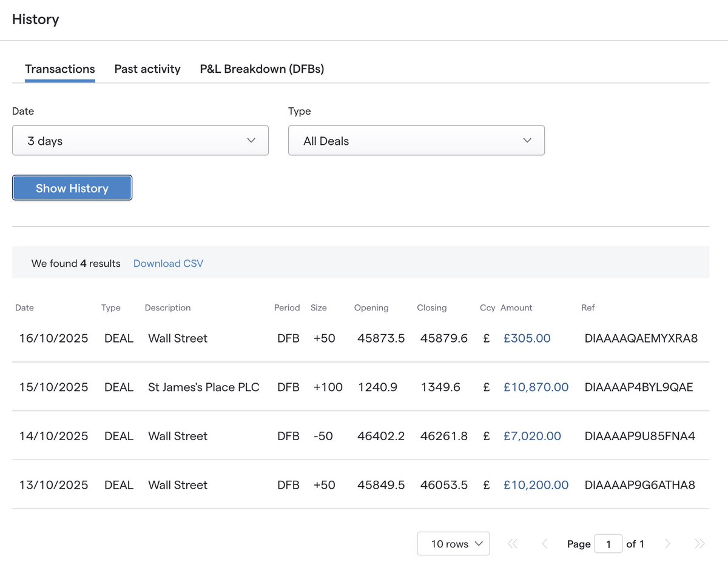Screen dimensions: 728x562
Task: Open the rows-per-page chevron
Action: [480, 543]
